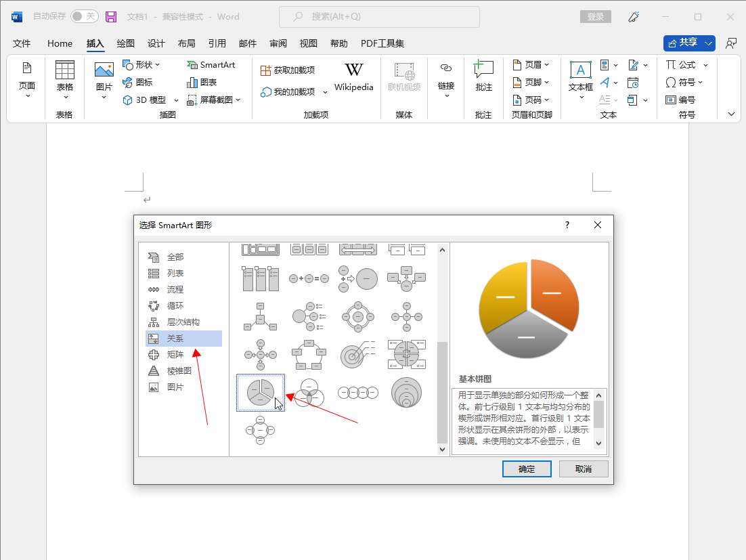Click the Save icon in title bar

111,17
